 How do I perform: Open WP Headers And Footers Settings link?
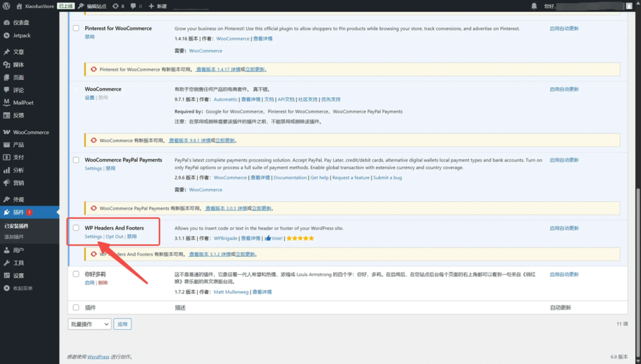click(93, 236)
